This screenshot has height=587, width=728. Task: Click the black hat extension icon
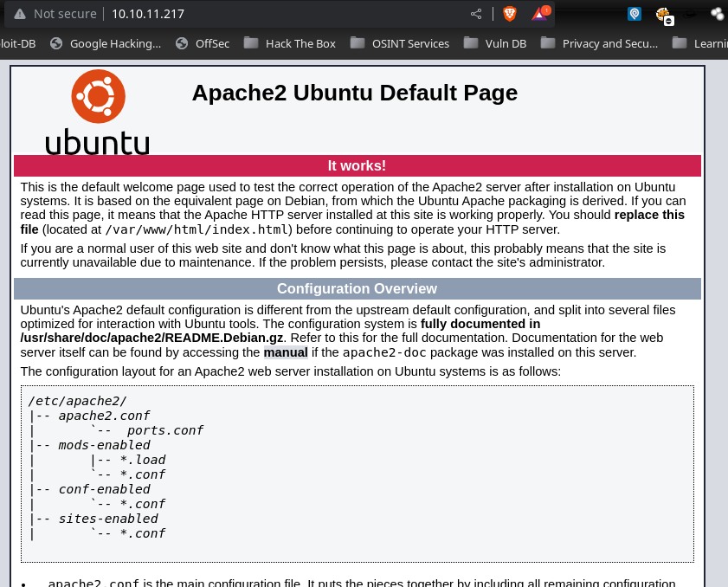691,14
